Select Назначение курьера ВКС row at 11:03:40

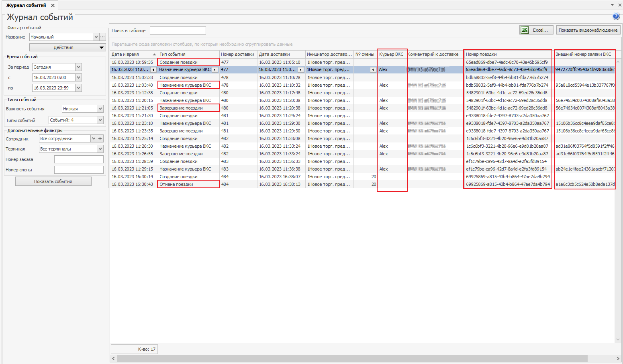[363, 85]
